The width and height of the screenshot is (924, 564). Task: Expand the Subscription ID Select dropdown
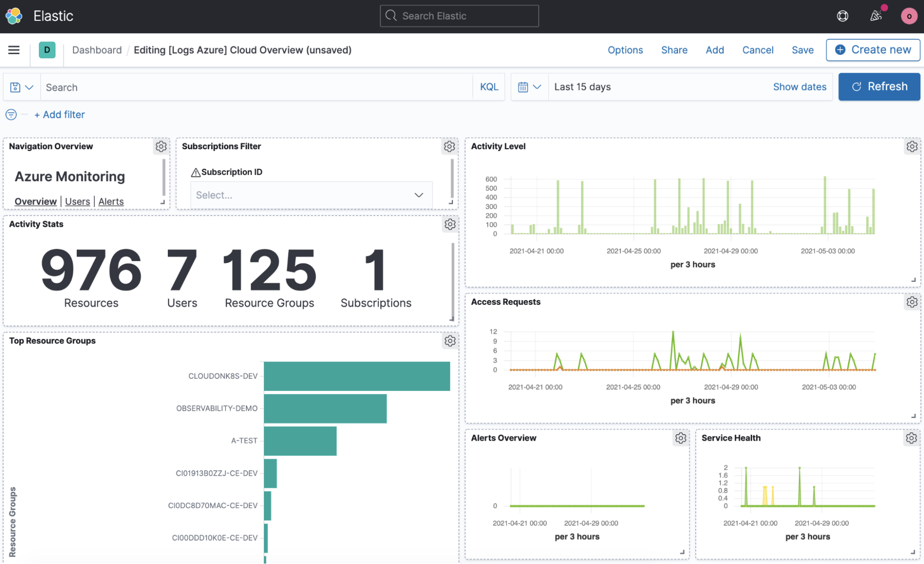tap(311, 195)
